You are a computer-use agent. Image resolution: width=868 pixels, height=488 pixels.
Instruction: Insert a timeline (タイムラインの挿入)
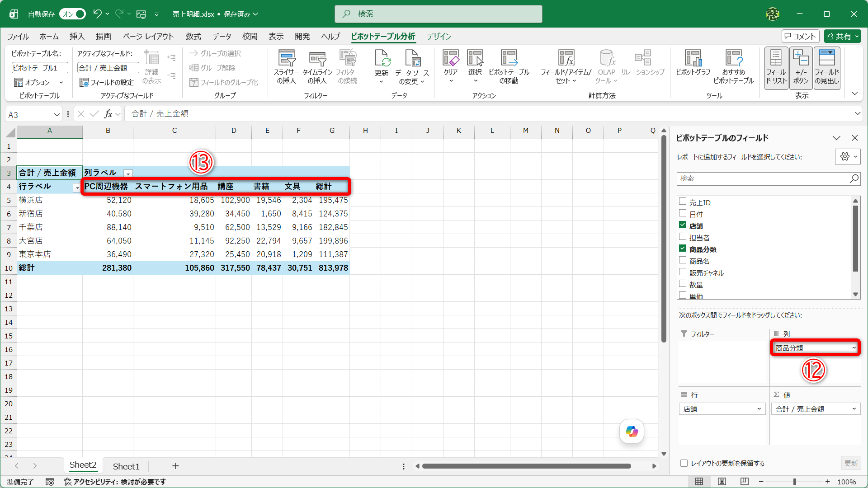317,67
